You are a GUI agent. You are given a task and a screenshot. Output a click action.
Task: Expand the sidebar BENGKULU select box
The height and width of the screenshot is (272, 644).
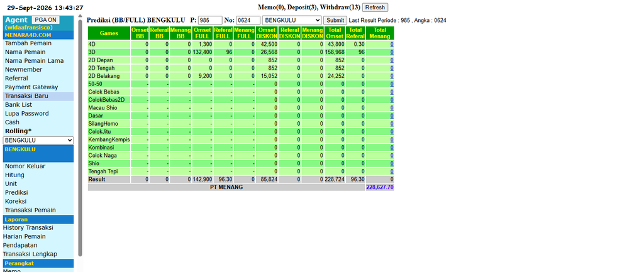click(x=38, y=140)
